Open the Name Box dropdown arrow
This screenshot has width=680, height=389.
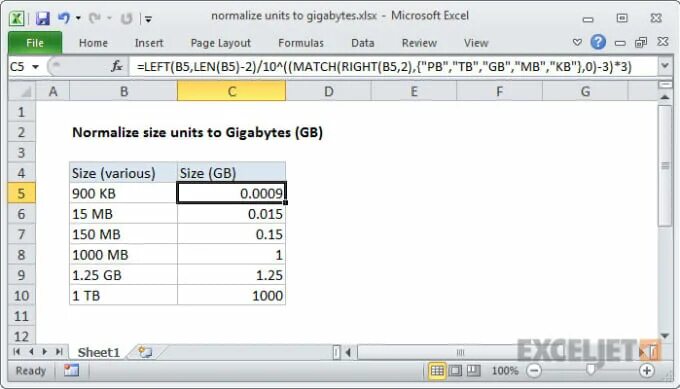(x=36, y=67)
